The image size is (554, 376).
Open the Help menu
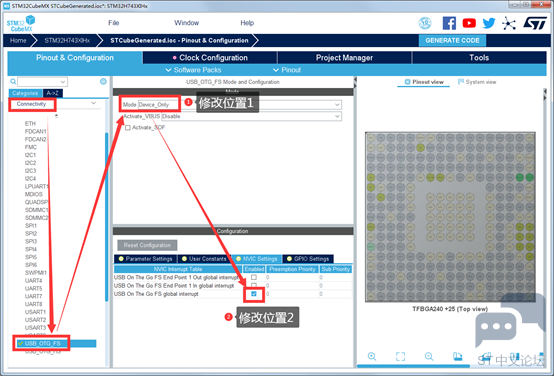pyautogui.click(x=247, y=23)
